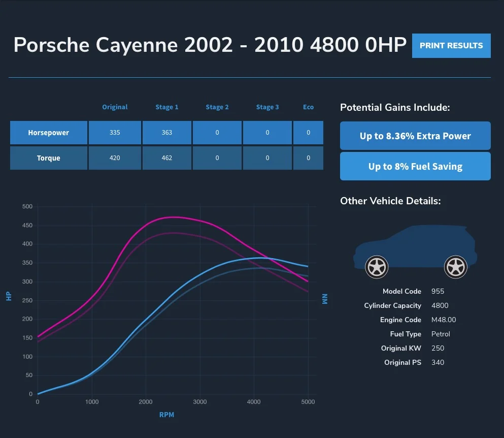
Task: Select the Eco column header
Action: 308,107
